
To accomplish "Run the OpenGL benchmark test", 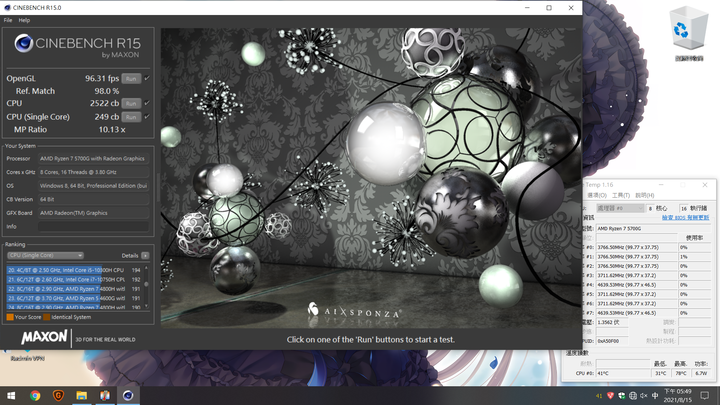I will pyautogui.click(x=131, y=79).
